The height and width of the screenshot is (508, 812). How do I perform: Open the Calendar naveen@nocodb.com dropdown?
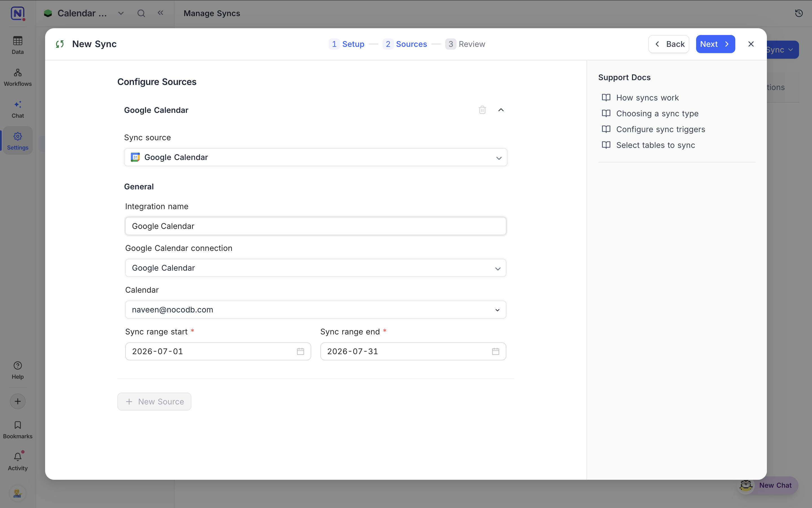point(315,309)
